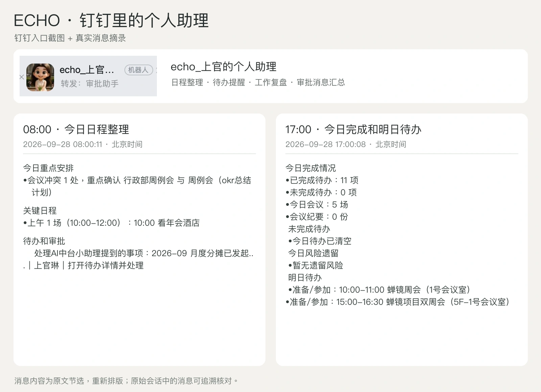This screenshot has width=541, height=392.
Task: Close the echo_上官 chat entry with the X
Action: 22,77
